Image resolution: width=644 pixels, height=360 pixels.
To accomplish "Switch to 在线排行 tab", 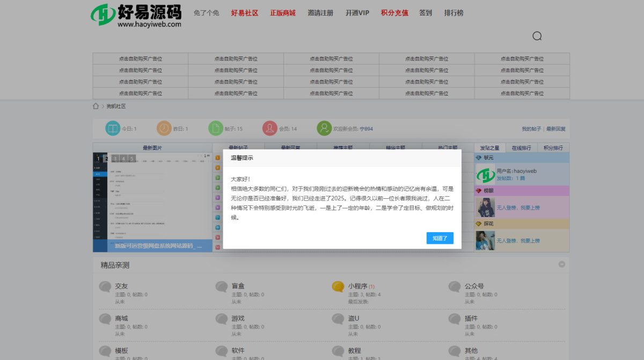I will coord(521,148).
